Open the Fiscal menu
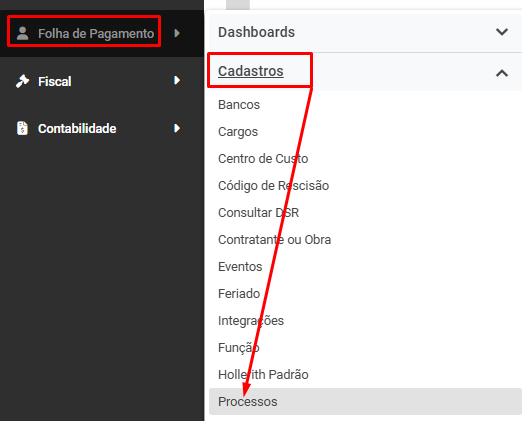The image size is (522, 421). pos(55,81)
